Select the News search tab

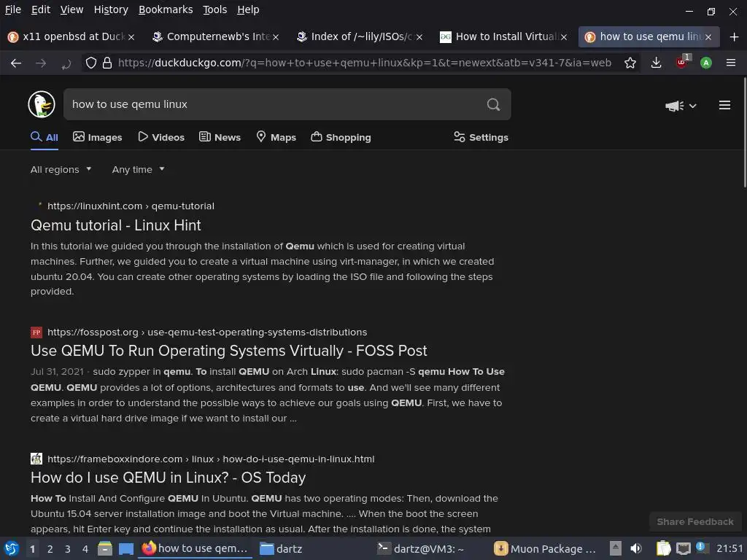pyautogui.click(x=220, y=137)
